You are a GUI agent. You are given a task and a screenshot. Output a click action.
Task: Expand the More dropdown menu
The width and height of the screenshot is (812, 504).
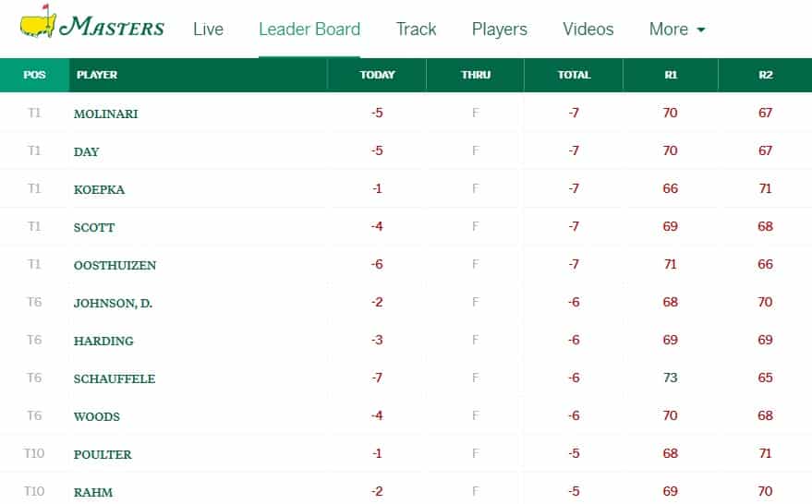tap(677, 29)
